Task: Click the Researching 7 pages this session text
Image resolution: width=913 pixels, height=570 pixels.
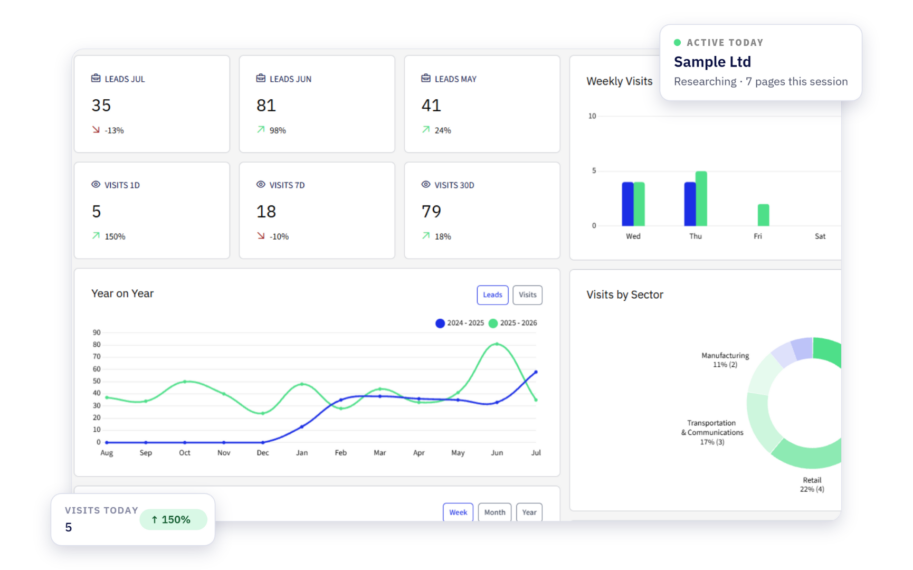Action: [760, 82]
